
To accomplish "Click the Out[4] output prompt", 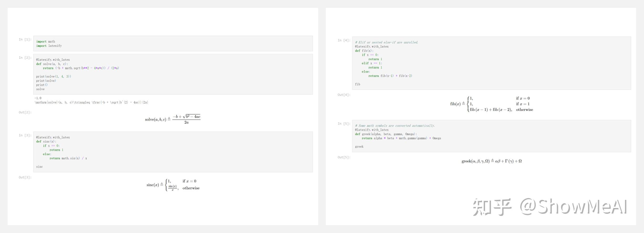I will click(344, 95).
